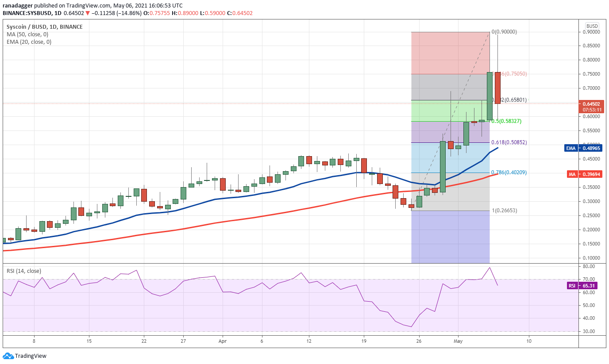609x364 pixels.
Task: Click the 0.90000 tick on price axis
Action: 591,32
